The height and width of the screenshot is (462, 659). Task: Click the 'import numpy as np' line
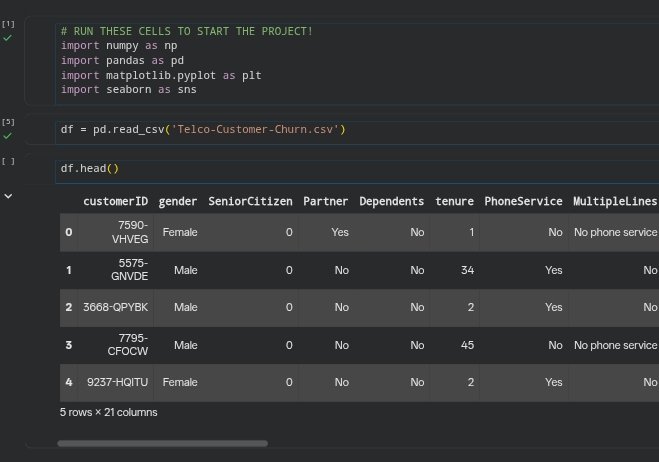[119, 45]
